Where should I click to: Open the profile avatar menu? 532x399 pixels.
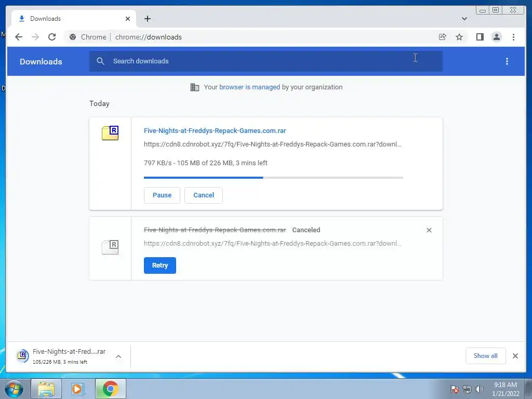[496, 37]
